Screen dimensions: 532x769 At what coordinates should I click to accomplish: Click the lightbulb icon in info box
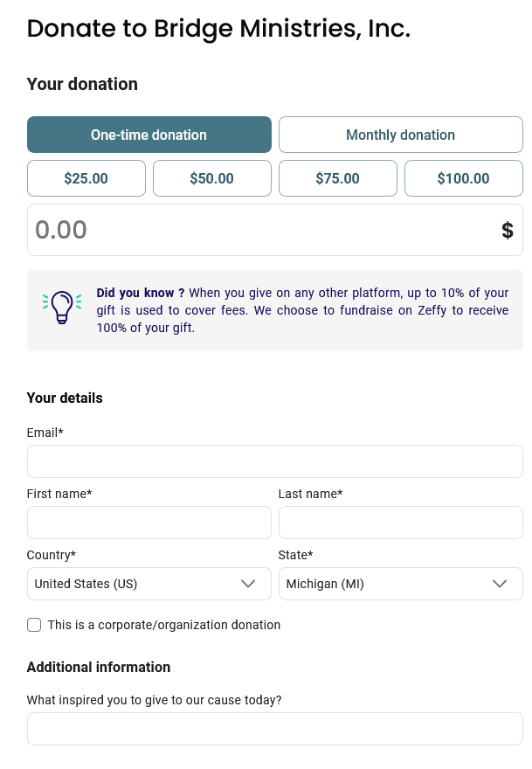click(x=61, y=308)
